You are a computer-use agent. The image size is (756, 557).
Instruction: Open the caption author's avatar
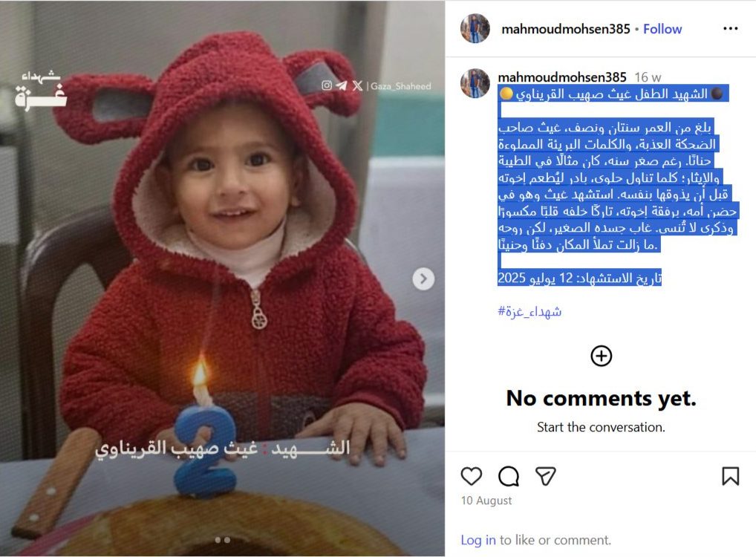[x=475, y=83]
